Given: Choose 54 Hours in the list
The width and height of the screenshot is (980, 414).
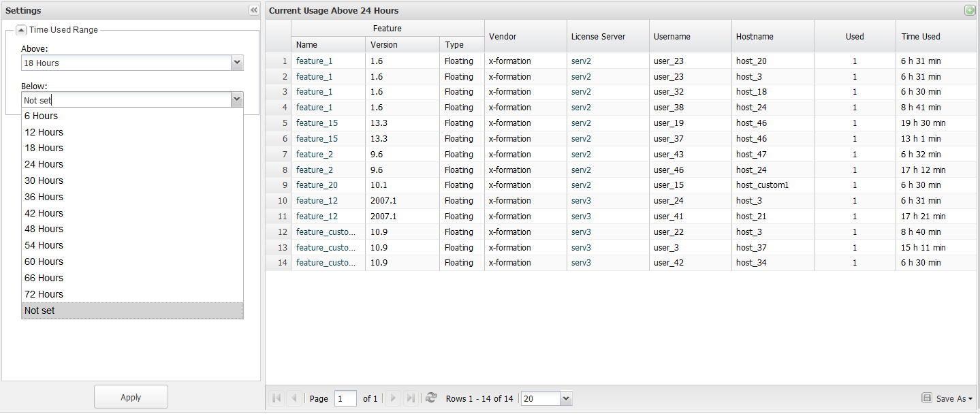Looking at the screenshot, I should tap(132, 245).
